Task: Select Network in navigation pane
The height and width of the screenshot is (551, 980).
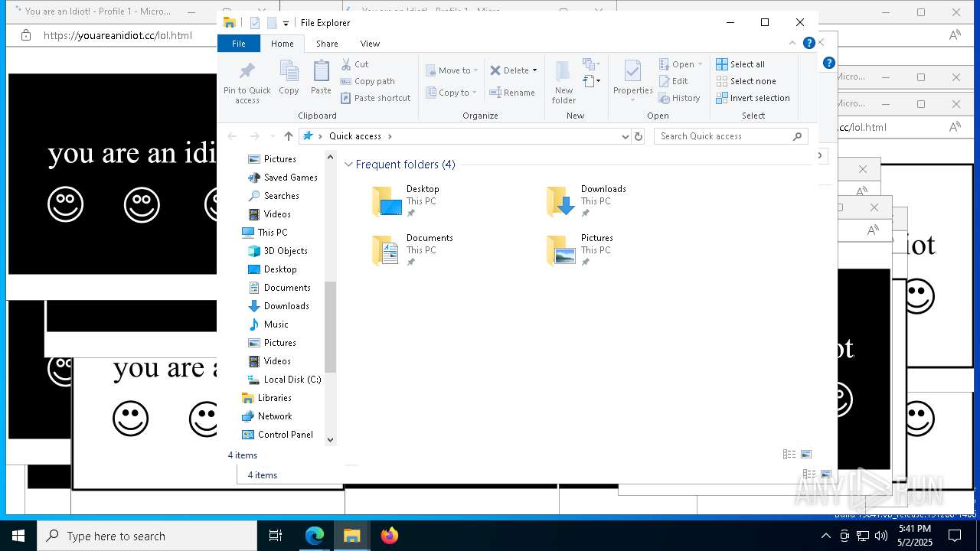Action: (266, 416)
